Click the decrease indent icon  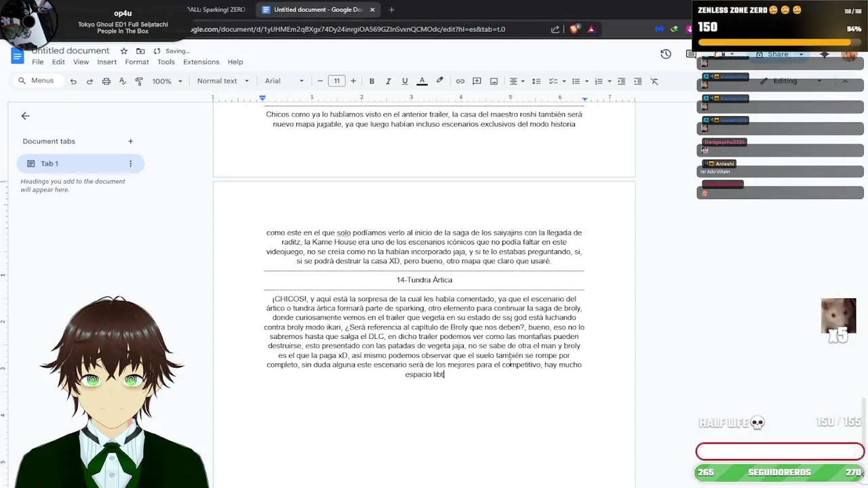(621, 81)
